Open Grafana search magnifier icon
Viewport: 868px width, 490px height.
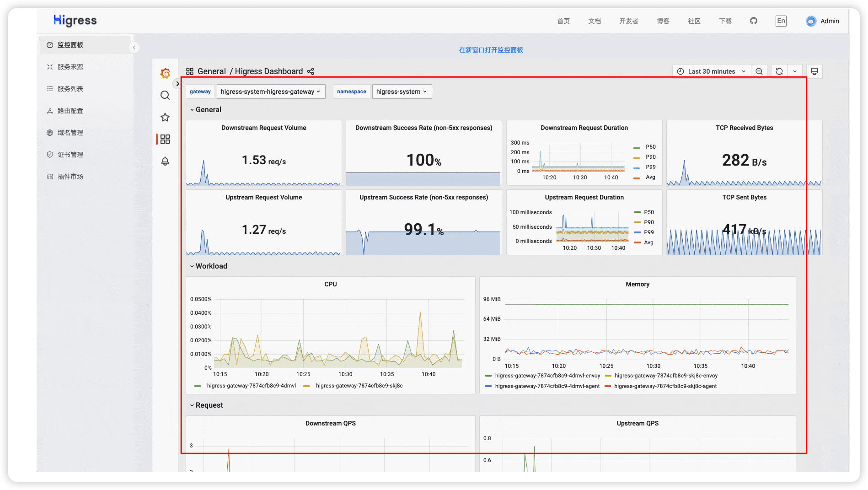click(x=165, y=95)
